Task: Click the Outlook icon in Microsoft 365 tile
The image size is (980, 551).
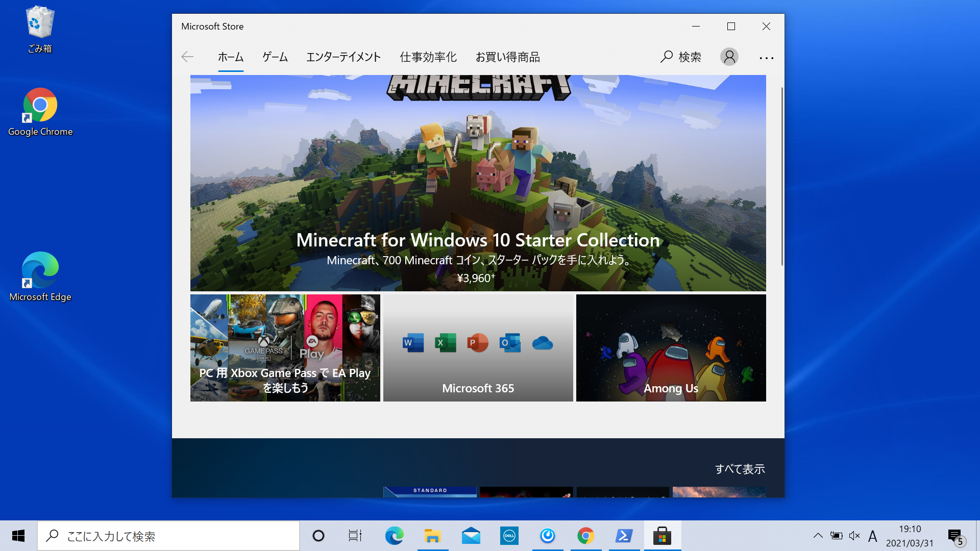Action: tap(510, 343)
